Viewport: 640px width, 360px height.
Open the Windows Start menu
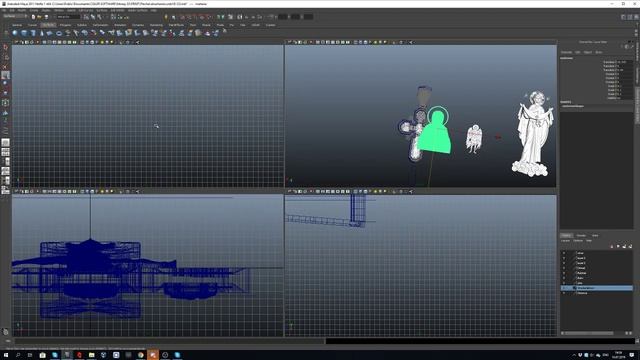click(6, 355)
